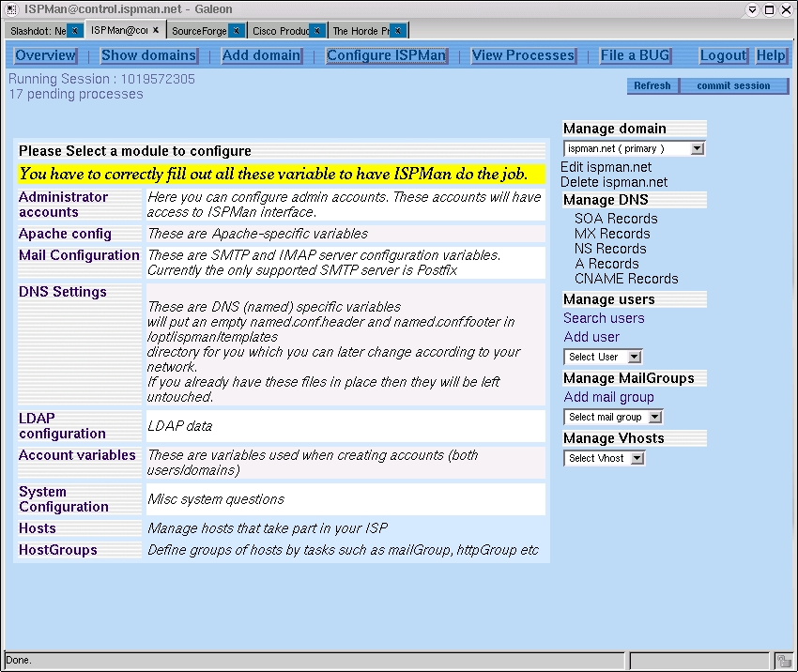Click the commit session button
798x672 pixels.
(x=733, y=85)
